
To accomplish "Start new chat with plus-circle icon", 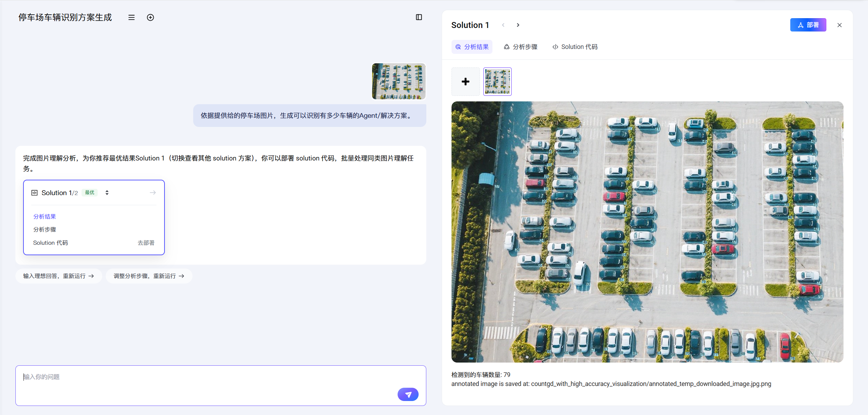I will pyautogui.click(x=150, y=17).
